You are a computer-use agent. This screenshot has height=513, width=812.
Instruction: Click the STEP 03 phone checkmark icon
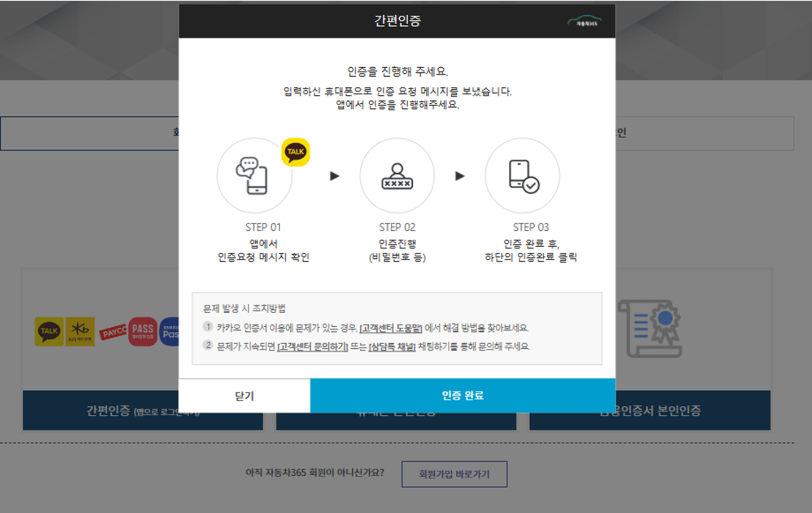[523, 176]
